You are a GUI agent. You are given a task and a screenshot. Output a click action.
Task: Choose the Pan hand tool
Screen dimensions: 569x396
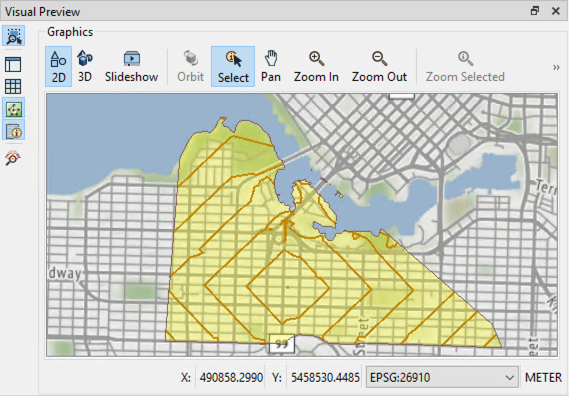point(271,66)
